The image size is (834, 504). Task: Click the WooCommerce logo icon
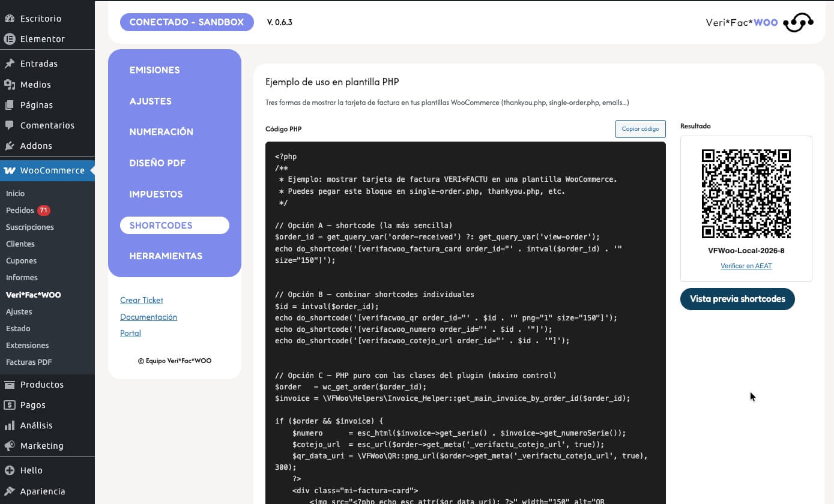10,170
